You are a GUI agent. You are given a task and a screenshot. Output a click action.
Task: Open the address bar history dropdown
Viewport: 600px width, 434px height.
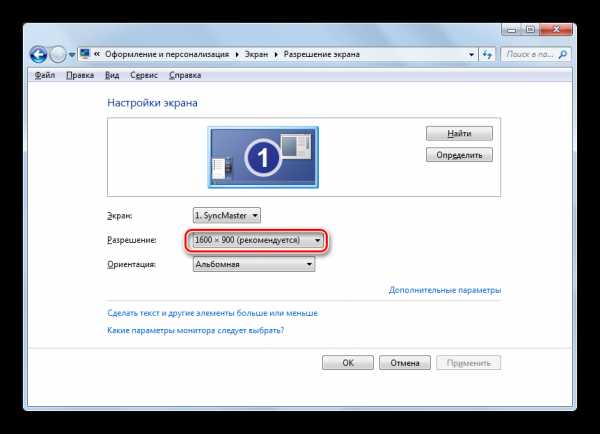pos(471,55)
